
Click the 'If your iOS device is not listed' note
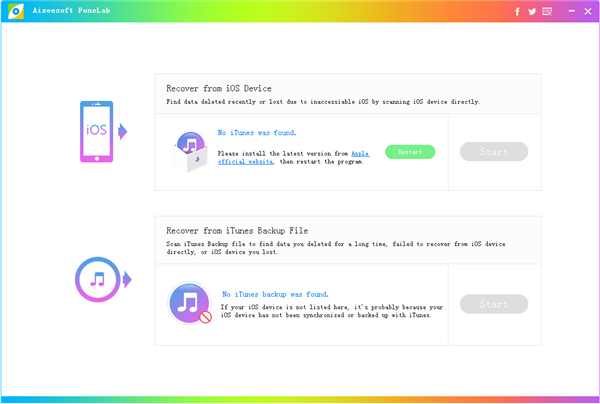click(x=332, y=311)
